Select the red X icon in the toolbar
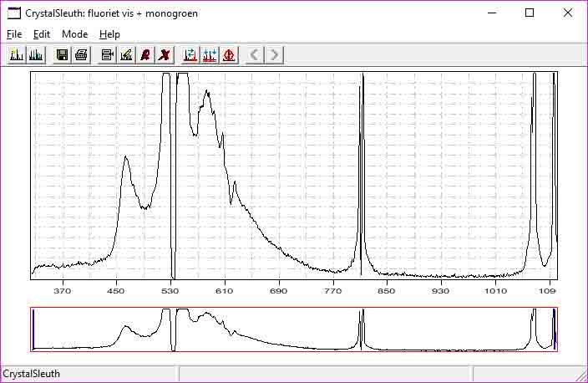Viewport: 588px width, 383px height. (165, 55)
